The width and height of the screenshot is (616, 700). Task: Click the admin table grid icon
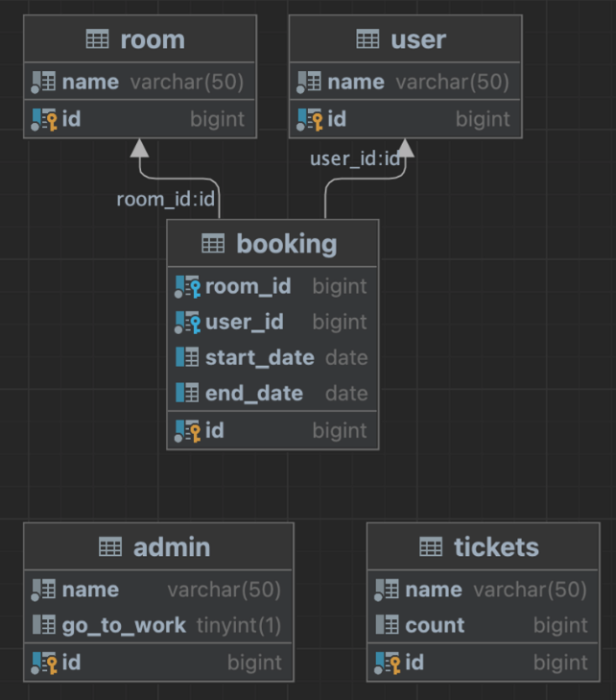pos(110,547)
